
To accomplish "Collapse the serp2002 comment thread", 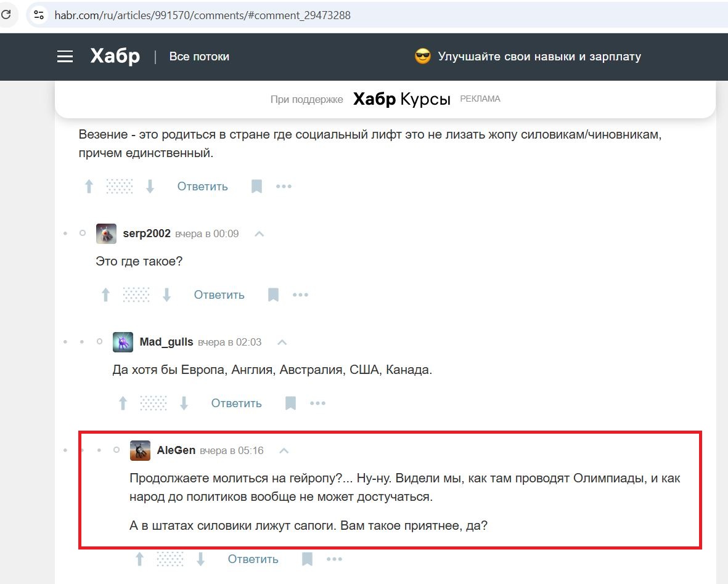I will pyautogui.click(x=260, y=234).
